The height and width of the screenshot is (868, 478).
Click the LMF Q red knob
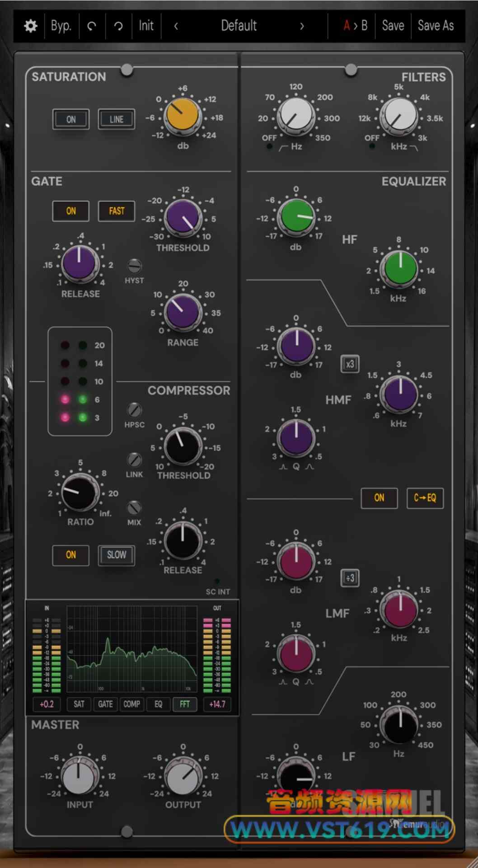coord(296,653)
